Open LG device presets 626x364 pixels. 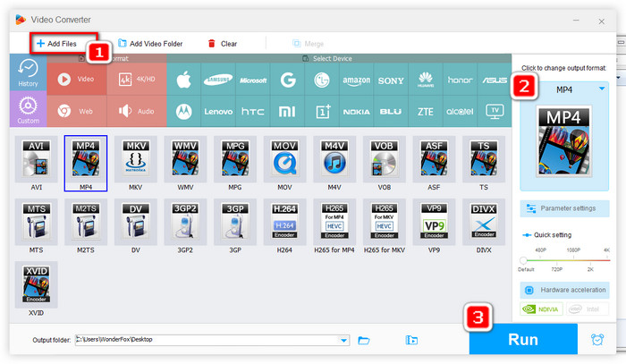322,80
